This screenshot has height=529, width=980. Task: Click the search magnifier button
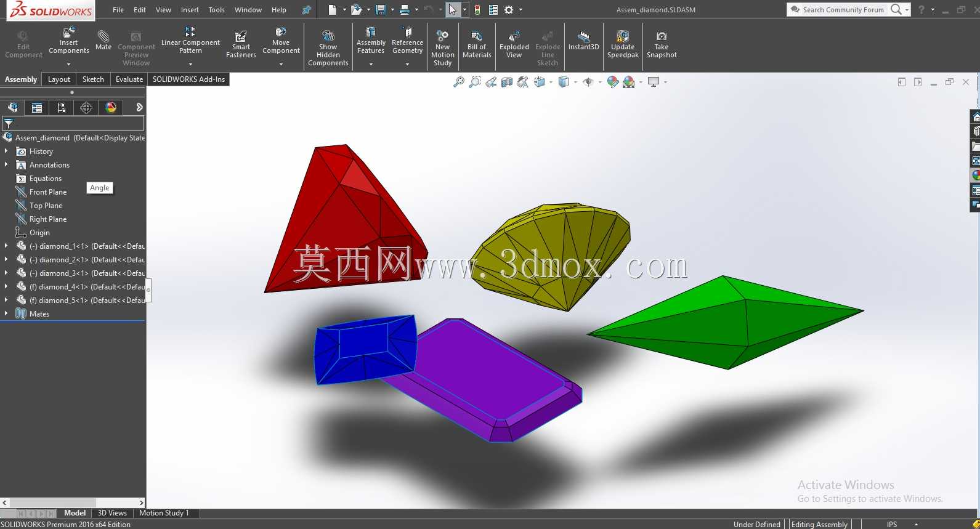pos(896,10)
